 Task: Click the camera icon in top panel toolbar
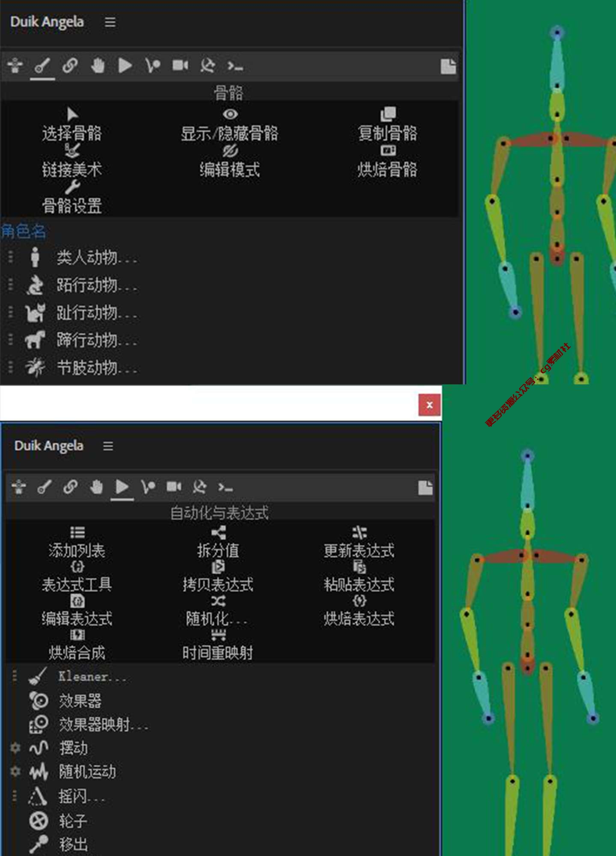pyautogui.click(x=180, y=65)
